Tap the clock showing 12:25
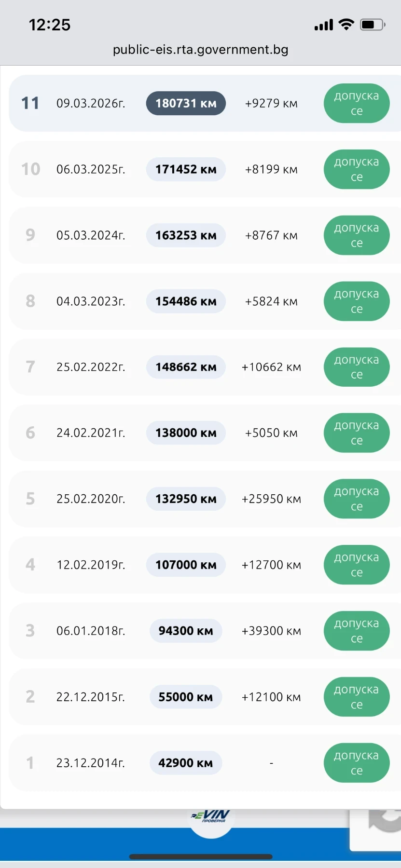The image size is (401, 868). [50, 25]
